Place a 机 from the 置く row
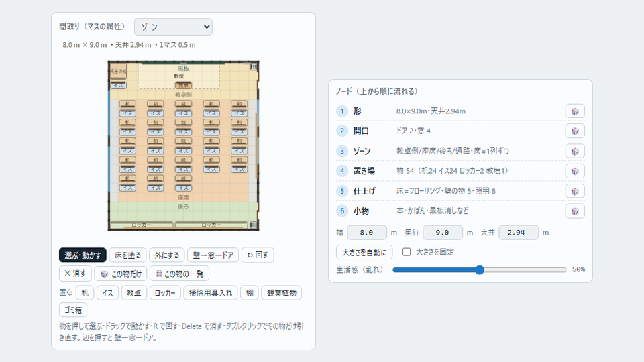This screenshot has width=644, height=362. (x=85, y=293)
